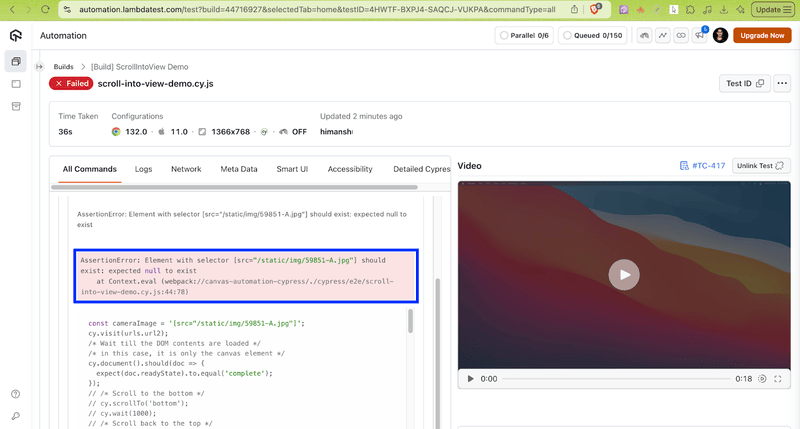Open the link chain icon in header
This screenshot has height=429, width=800.
[x=681, y=35]
